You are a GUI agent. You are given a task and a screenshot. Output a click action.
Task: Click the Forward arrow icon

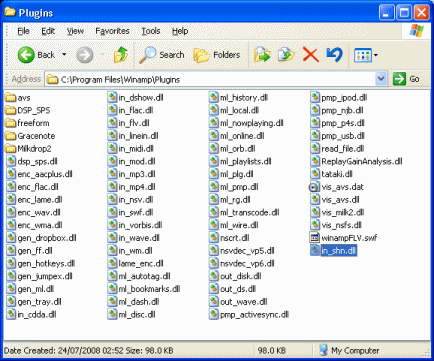coord(85,55)
